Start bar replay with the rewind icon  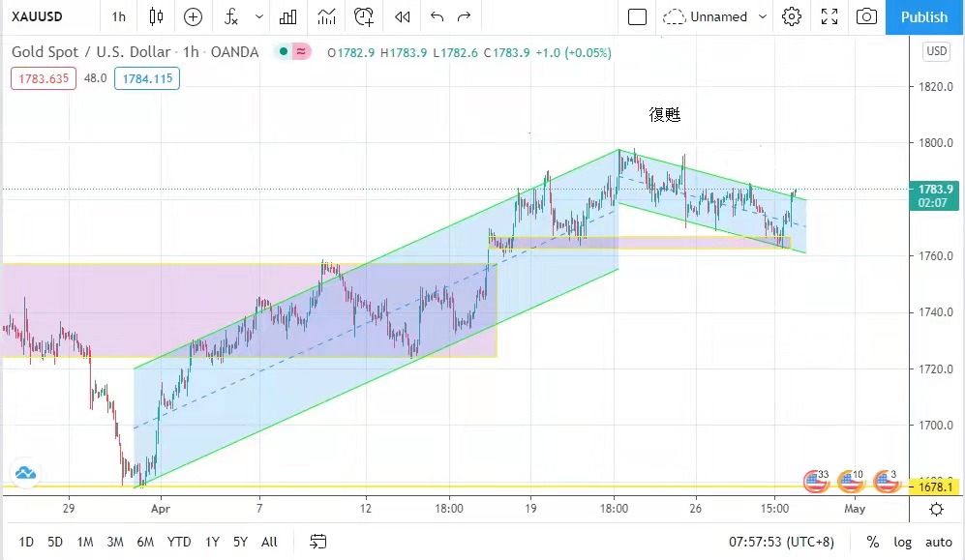403,16
